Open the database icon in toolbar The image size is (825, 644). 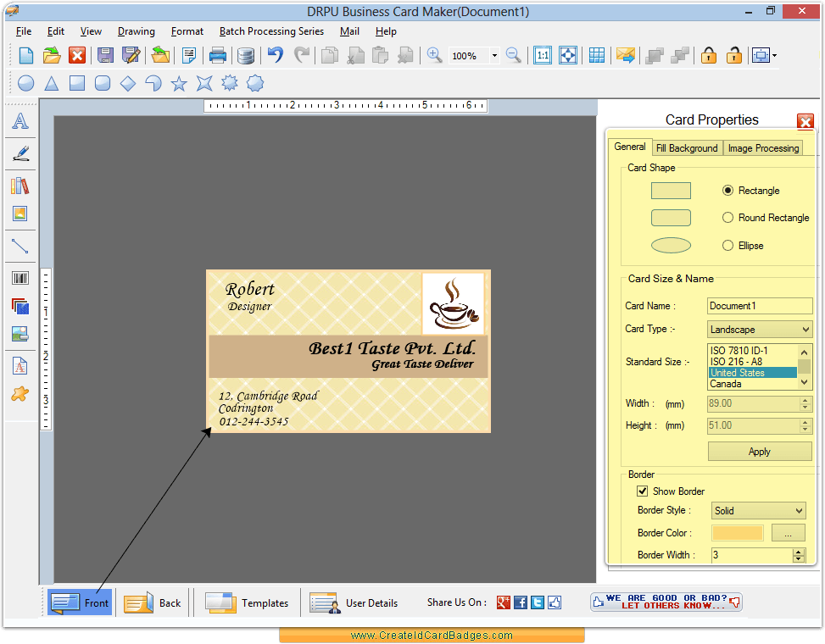click(246, 55)
